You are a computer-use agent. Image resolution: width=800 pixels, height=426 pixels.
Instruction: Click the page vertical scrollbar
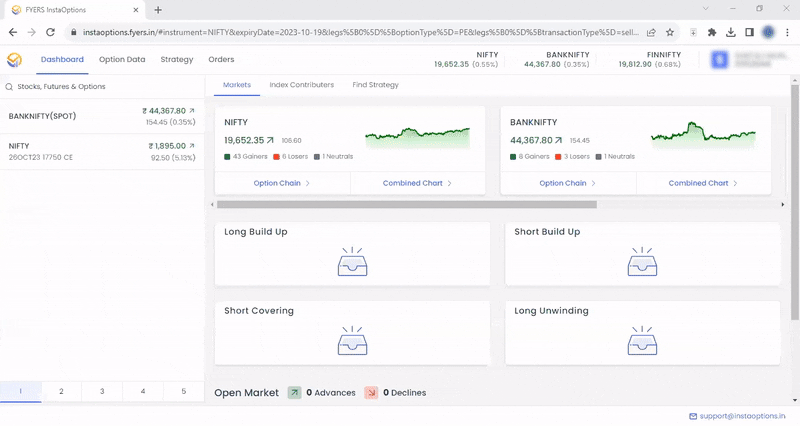(794, 203)
